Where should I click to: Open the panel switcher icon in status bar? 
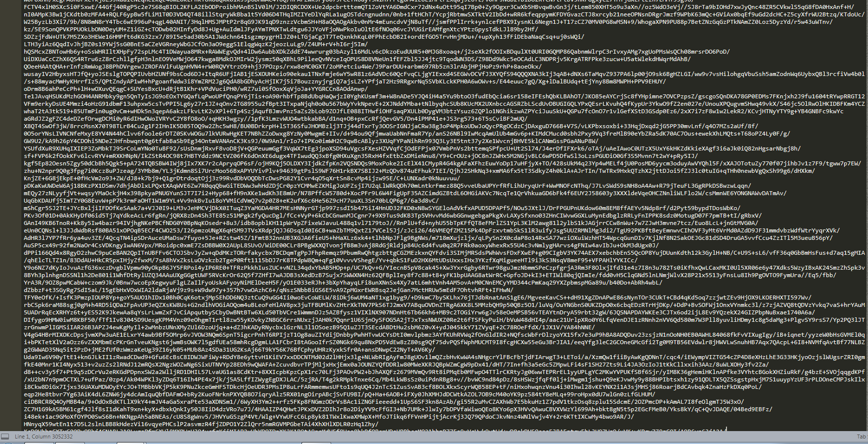pos(5,437)
